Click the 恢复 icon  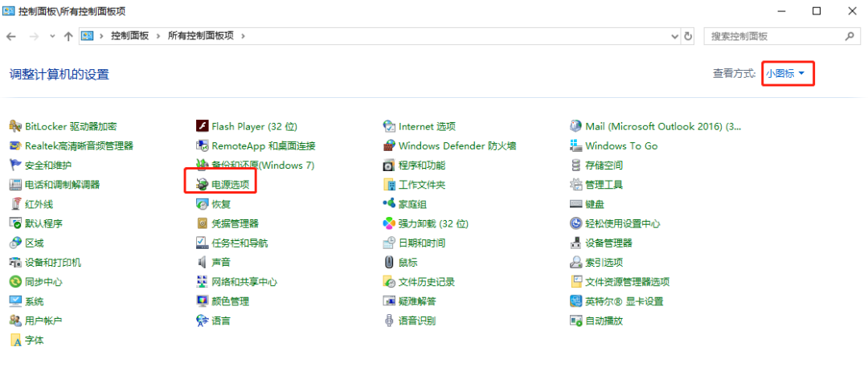pos(202,204)
